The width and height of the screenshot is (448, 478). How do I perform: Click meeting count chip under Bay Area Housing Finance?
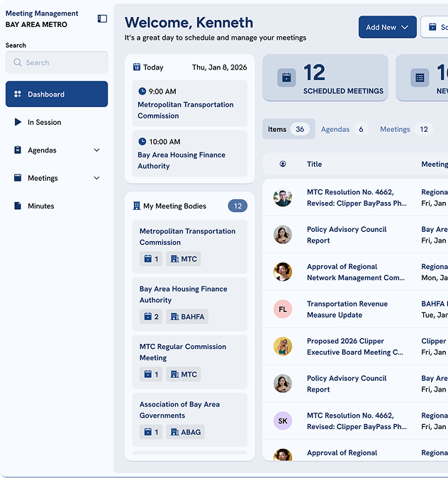click(151, 316)
